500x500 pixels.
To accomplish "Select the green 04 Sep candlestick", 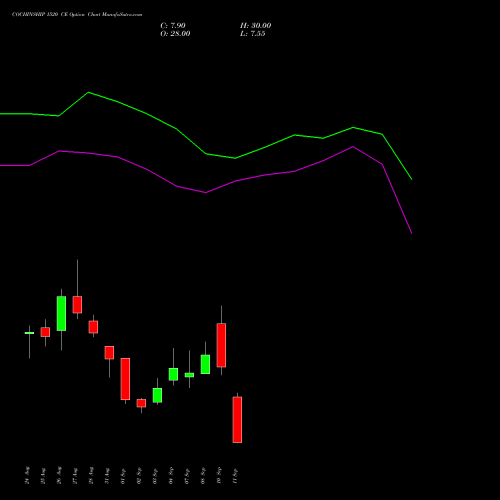I will [x=173, y=374].
